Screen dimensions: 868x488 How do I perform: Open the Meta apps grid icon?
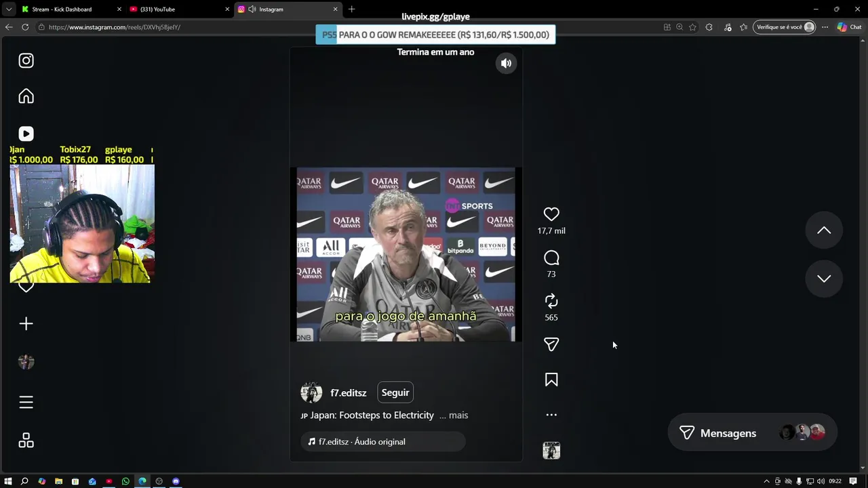click(x=26, y=441)
